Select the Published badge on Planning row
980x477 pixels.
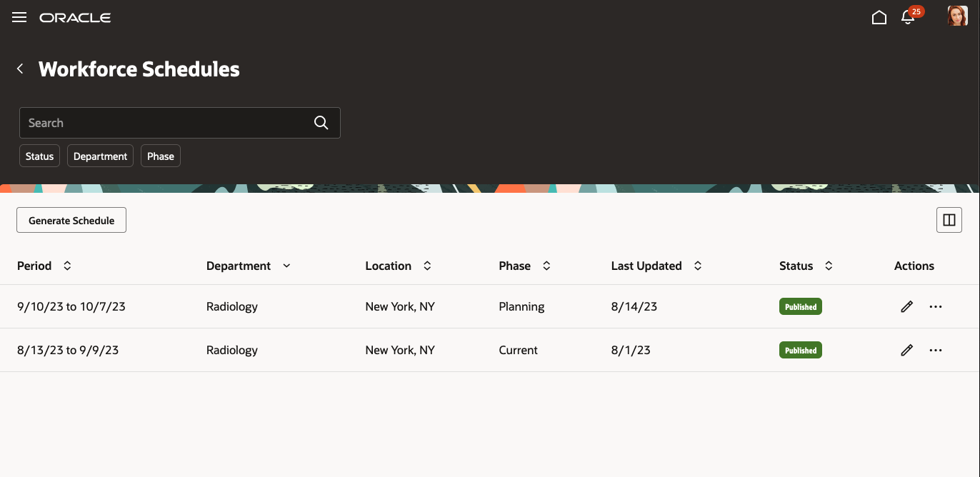pyautogui.click(x=800, y=306)
